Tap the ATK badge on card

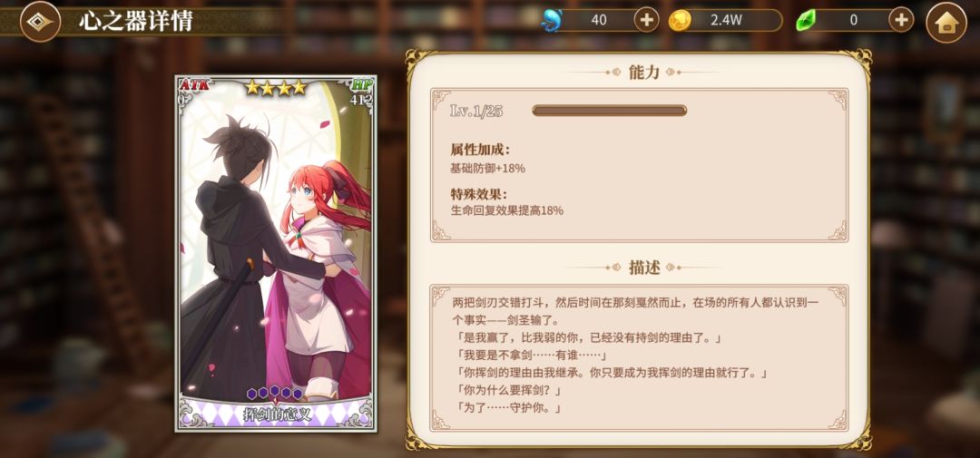pyautogui.click(x=194, y=84)
